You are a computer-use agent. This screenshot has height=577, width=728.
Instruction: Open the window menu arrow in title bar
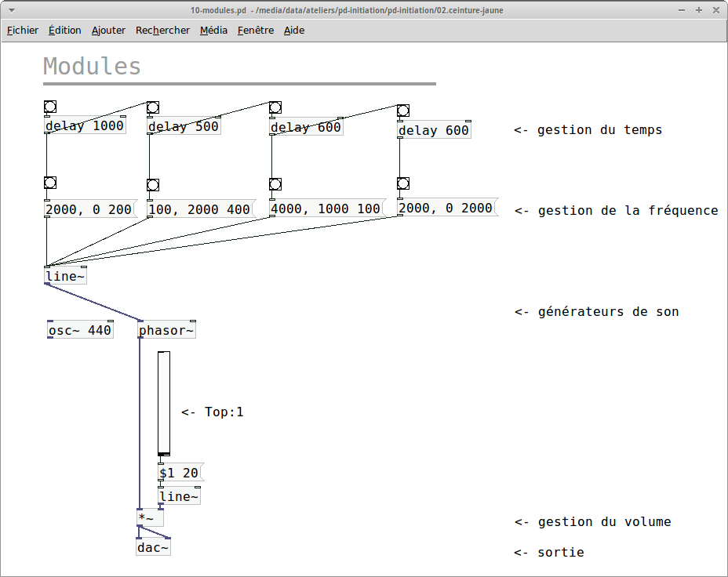click(x=12, y=10)
